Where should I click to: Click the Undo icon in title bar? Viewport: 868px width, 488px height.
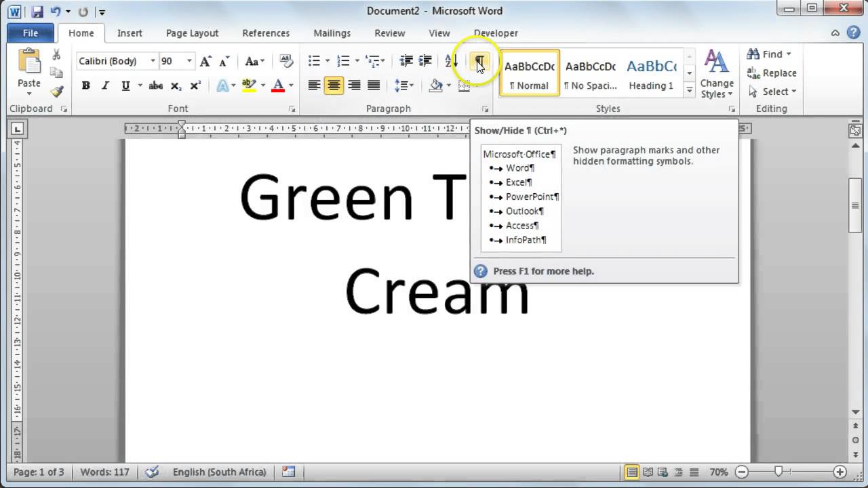tap(56, 12)
